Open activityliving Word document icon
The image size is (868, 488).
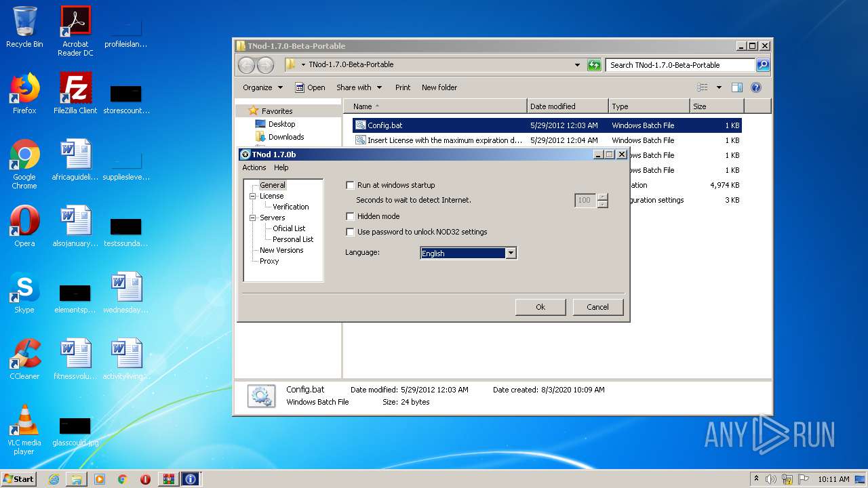(126, 359)
